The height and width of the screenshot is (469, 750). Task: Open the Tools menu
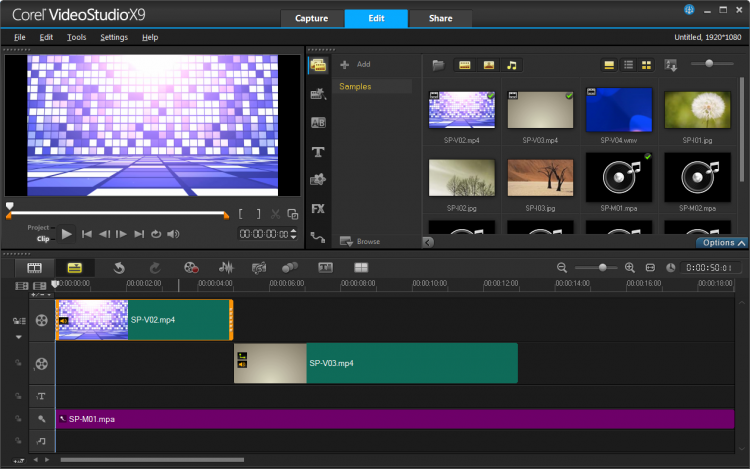pyautogui.click(x=76, y=37)
